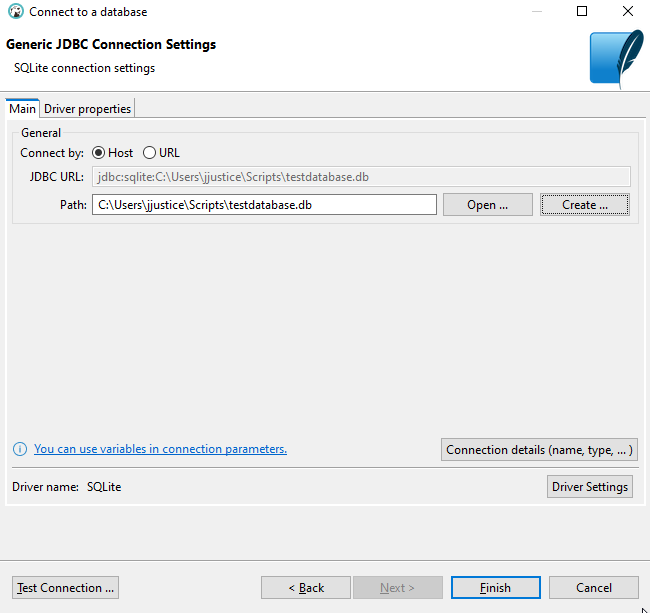Click the Path input field
This screenshot has width=650, height=613.
(264, 205)
